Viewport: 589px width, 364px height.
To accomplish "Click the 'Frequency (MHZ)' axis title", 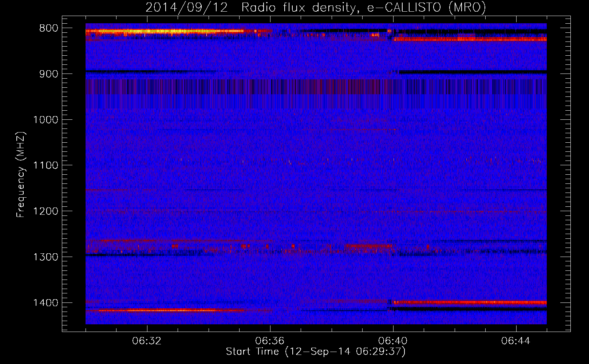I will [x=21, y=175].
